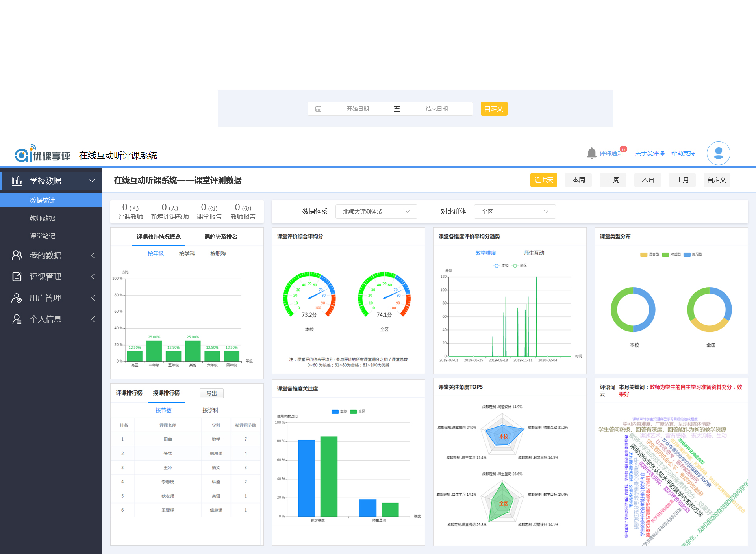Click the 开始日期 input field
This screenshot has height=554, width=756.
pyautogui.click(x=358, y=109)
